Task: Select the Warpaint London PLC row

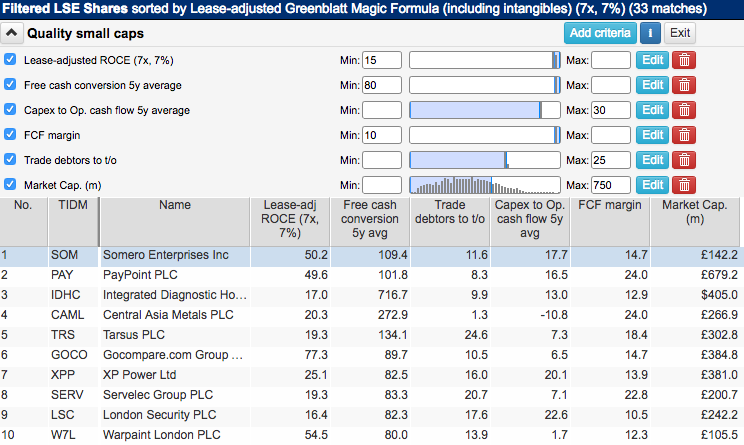Action: (370, 435)
